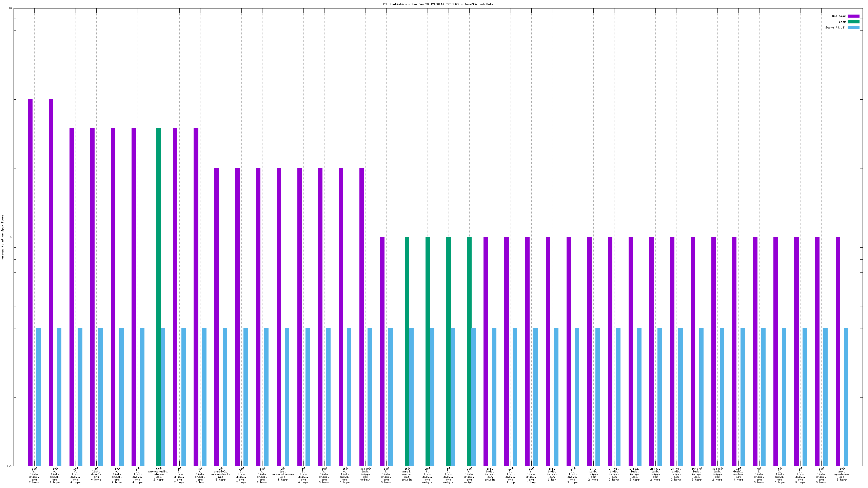Click the blue Score legend swatch
868x488 pixels.
[853, 27]
